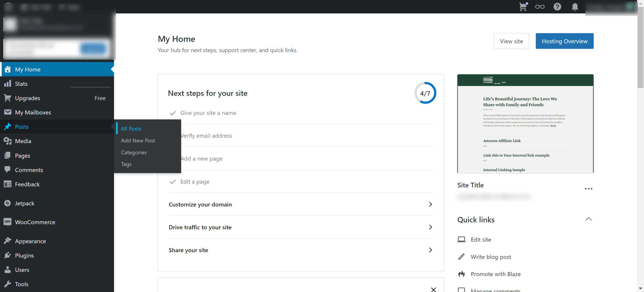Click the Promote with Blaze flame icon
Image resolution: width=644 pixels, height=292 pixels.
(x=461, y=274)
